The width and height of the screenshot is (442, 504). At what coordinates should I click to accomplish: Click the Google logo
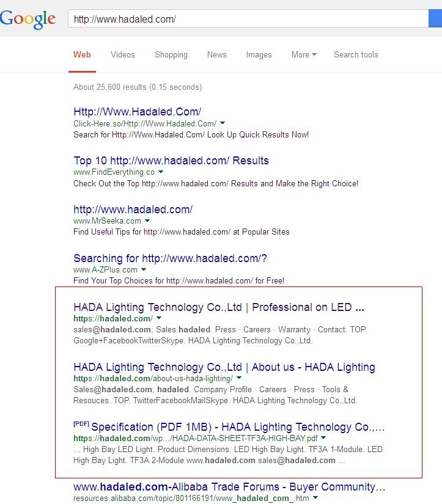28,19
